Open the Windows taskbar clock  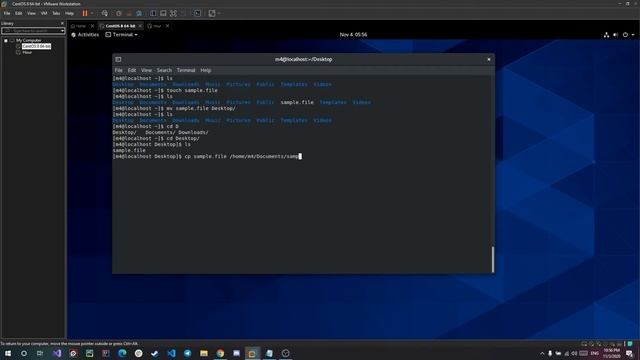611,353
